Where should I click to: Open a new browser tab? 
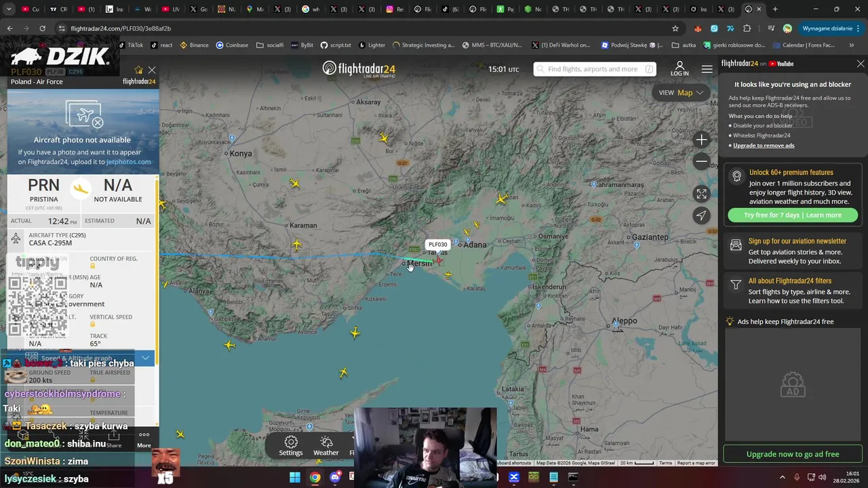pos(775,9)
